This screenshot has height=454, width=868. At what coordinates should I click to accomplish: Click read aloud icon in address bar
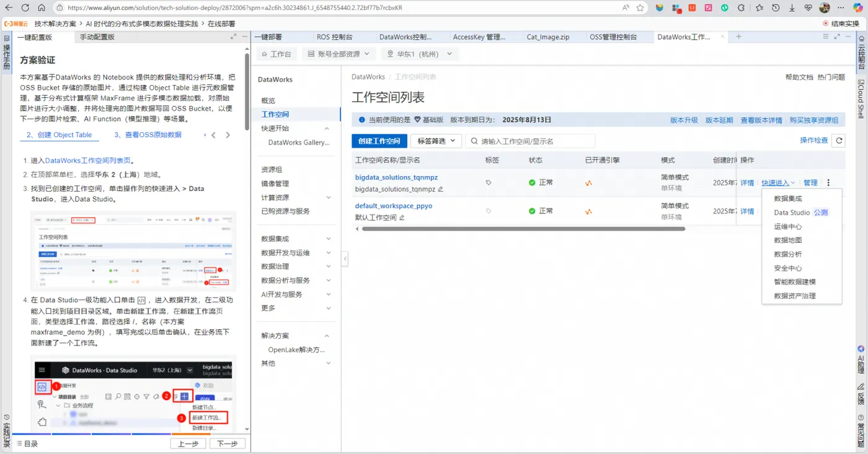point(626,8)
